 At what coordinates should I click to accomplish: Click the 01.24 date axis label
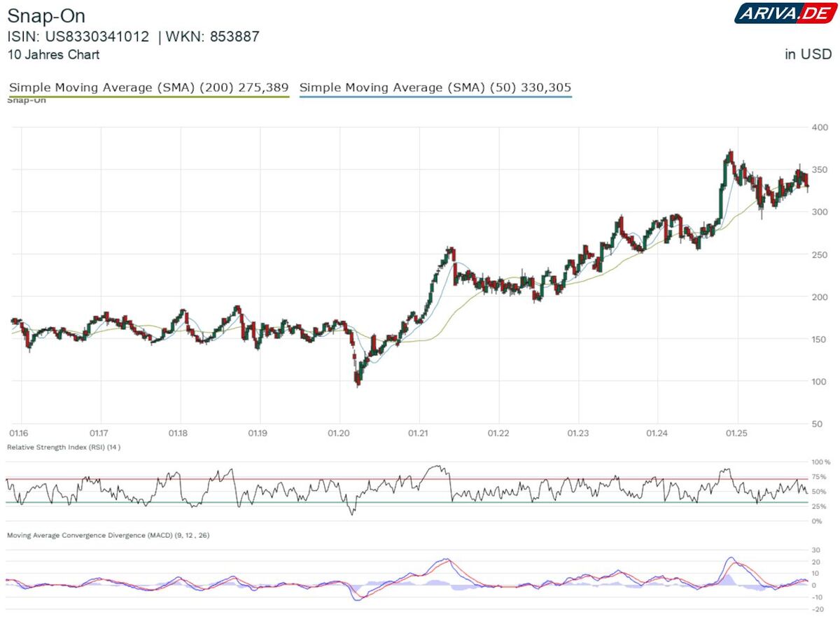tap(657, 434)
